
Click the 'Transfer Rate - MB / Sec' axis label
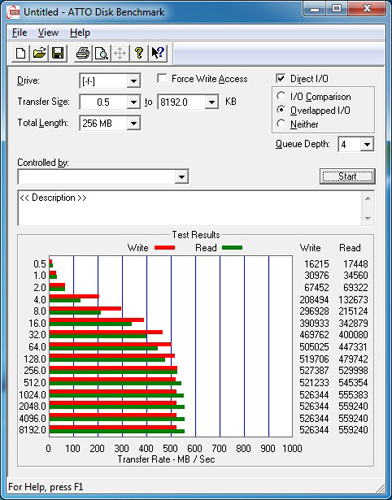pyautogui.click(x=166, y=459)
